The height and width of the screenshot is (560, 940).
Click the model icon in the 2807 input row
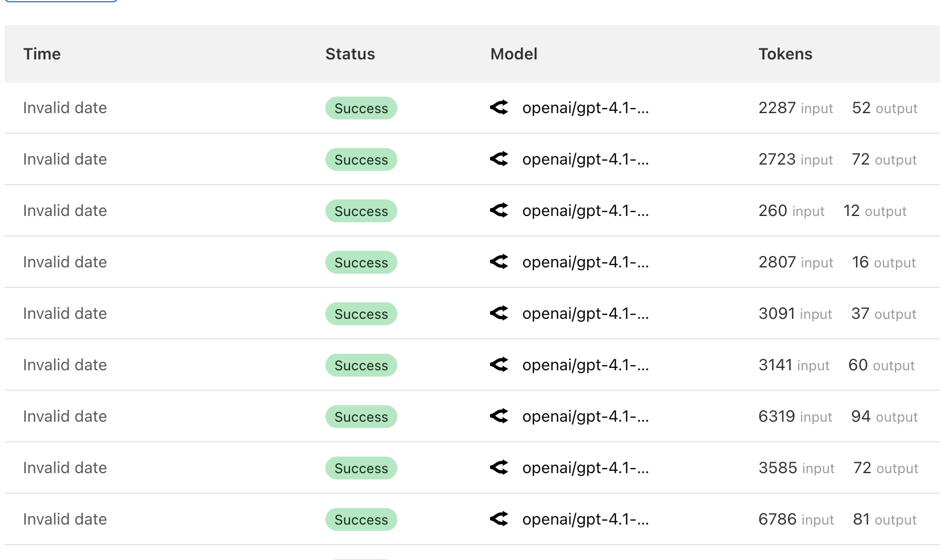499,262
